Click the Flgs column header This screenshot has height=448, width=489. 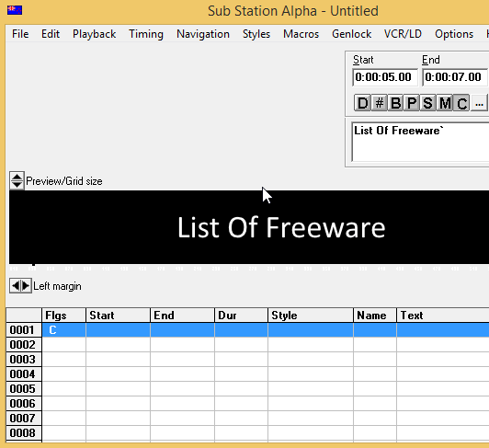point(64,316)
